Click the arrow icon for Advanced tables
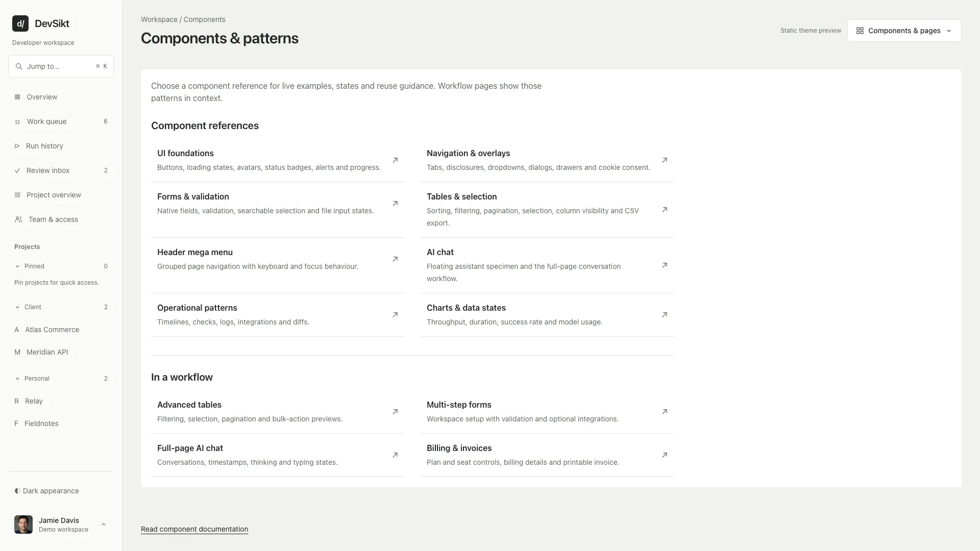This screenshot has width=980, height=551. 395,412
